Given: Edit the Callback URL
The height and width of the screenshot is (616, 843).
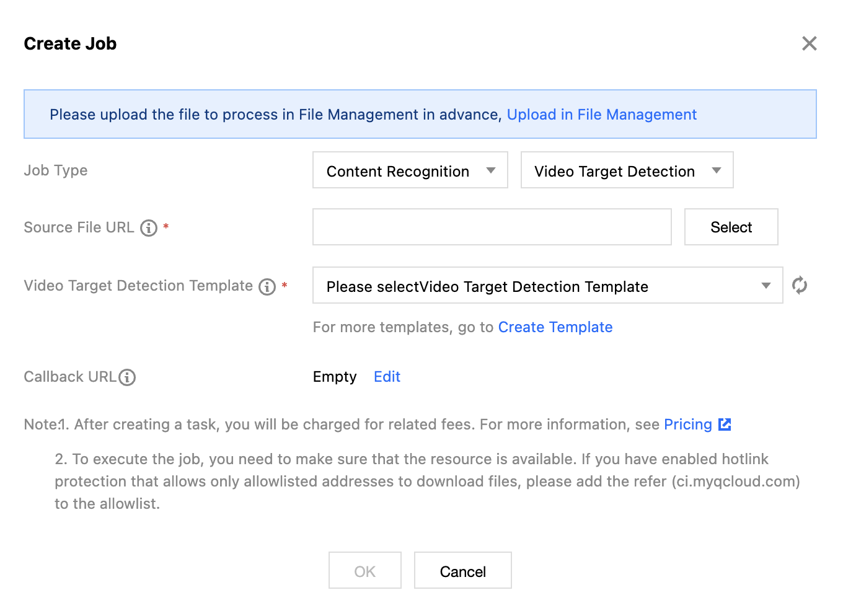Looking at the screenshot, I should pos(387,377).
